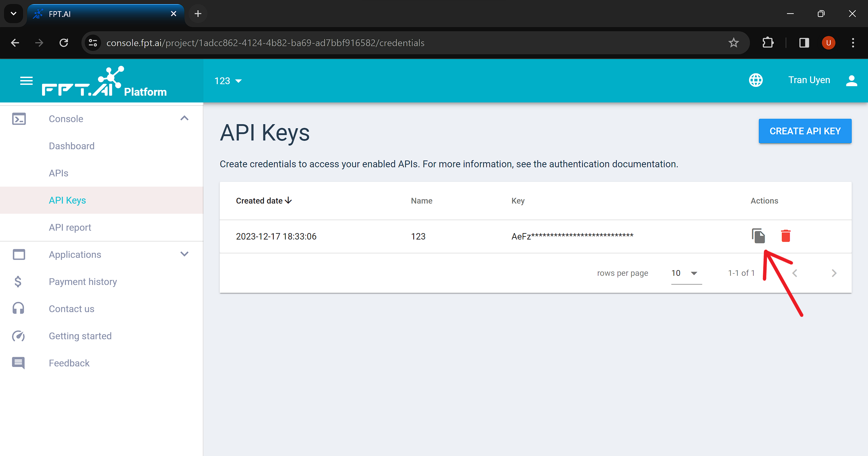Open Chrome profile avatar U
This screenshot has width=868, height=456.
[828, 43]
